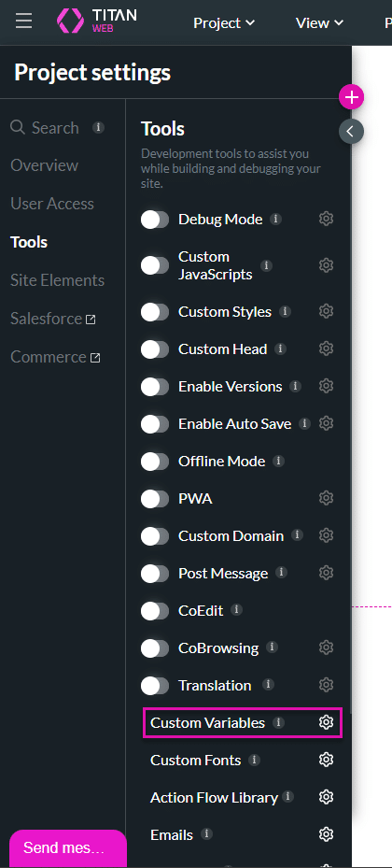Screen dimensions: 392x868
Task: Click info icon beside Enable Auto Save
Action: coord(304,423)
